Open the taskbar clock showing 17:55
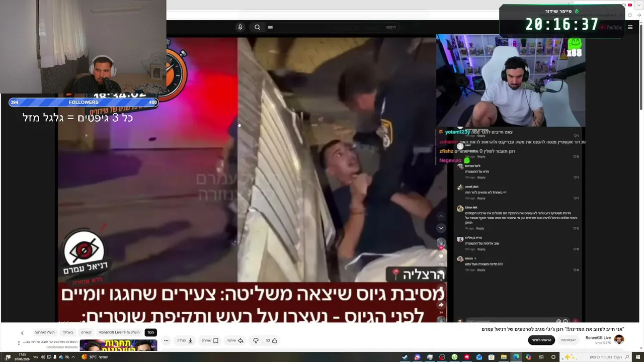Image resolution: width=644 pixels, height=362 pixels. click(x=22, y=357)
